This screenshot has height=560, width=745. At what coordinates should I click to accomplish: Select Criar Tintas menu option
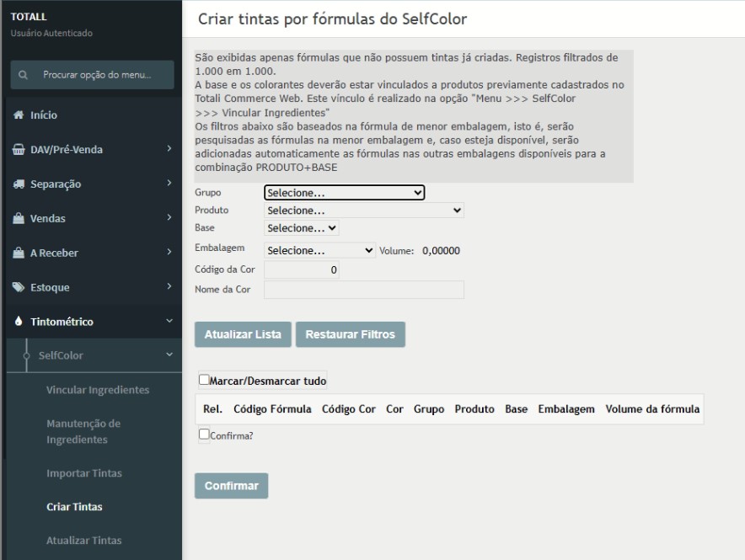[x=75, y=507]
